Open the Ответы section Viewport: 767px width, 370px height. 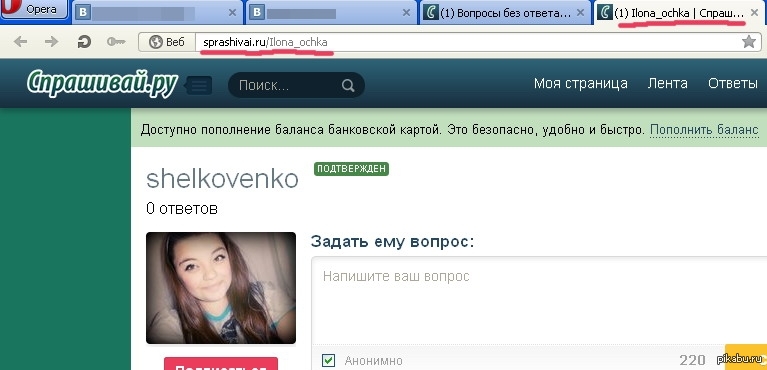pos(733,83)
